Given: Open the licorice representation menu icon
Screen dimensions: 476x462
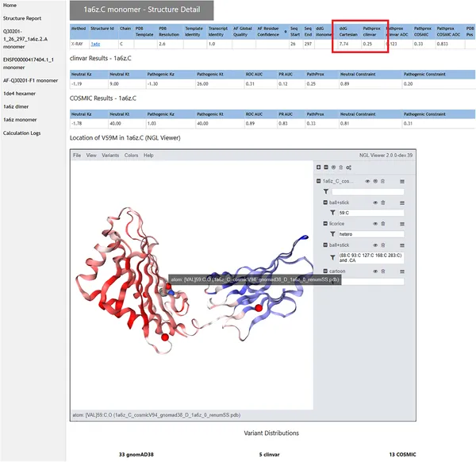Looking at the screenshot, I should 402,224.
